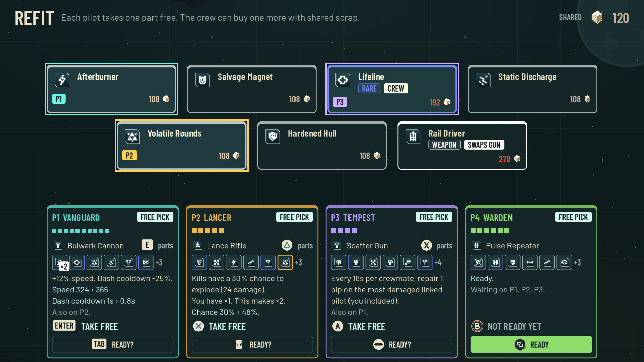Image resolution: width=644 pixels, height=362 pixels.
Task: Click the Pulse Repeater weapon icon
Action: [477, 246]
